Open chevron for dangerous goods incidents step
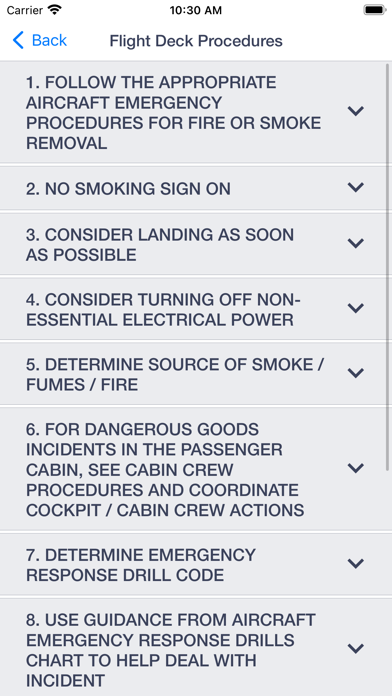392x696 pixels. coord(356,468)
